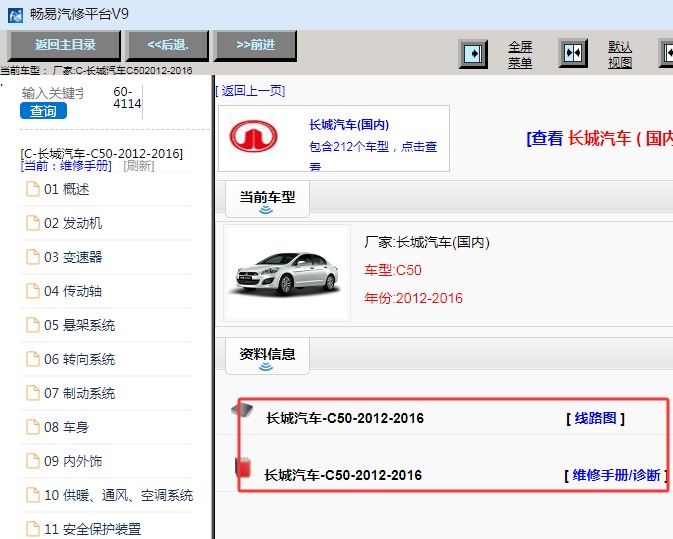Open the 维修手册/诊断 link
This screenshot has height=539, width=673.
[616, 475]
